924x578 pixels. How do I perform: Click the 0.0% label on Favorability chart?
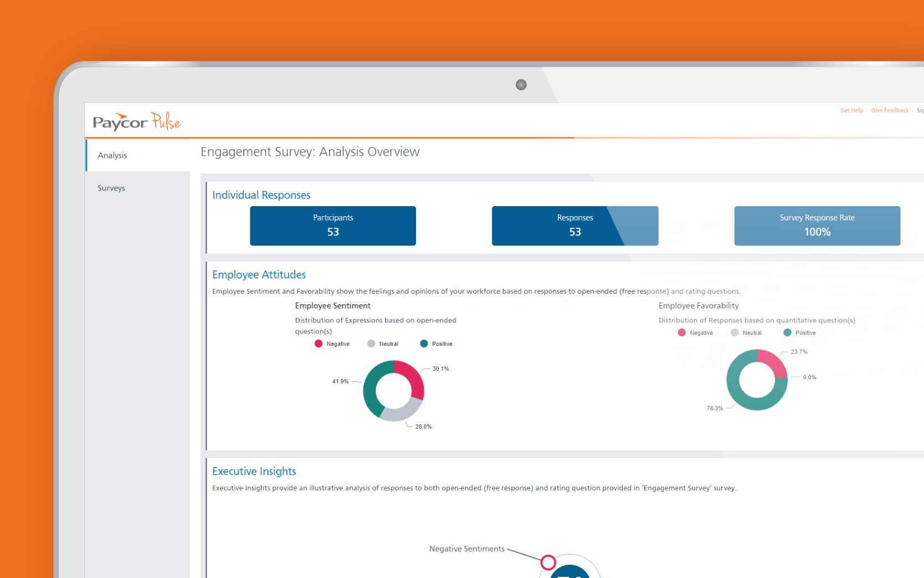pos(809,377)
